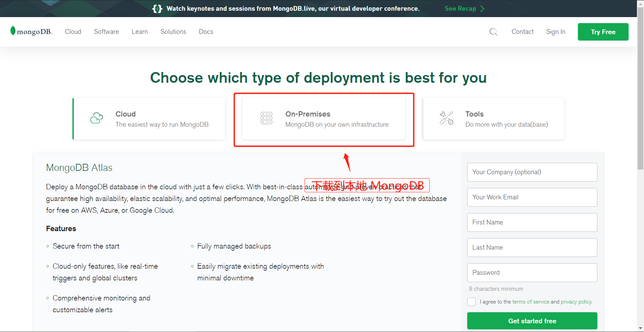
Task: Open the terms of service link
Action: click(531, 302)
